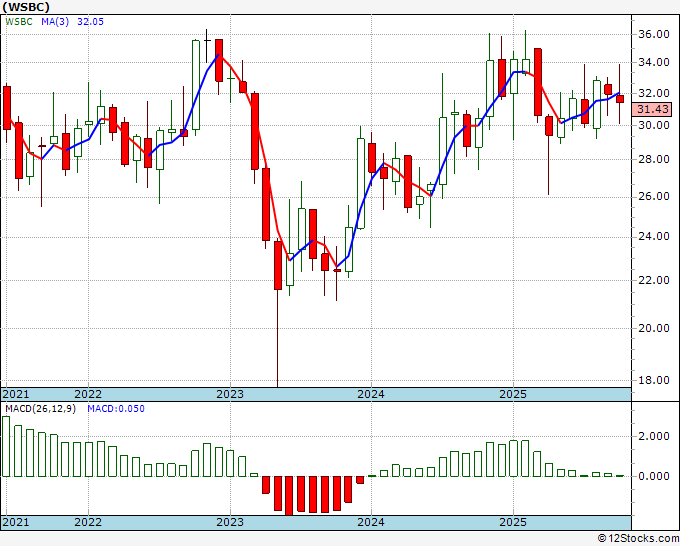This screenshot has height=546, width=680.
Task: Click the longest red MACD histogram bar
Action: [x=289, y=495]
